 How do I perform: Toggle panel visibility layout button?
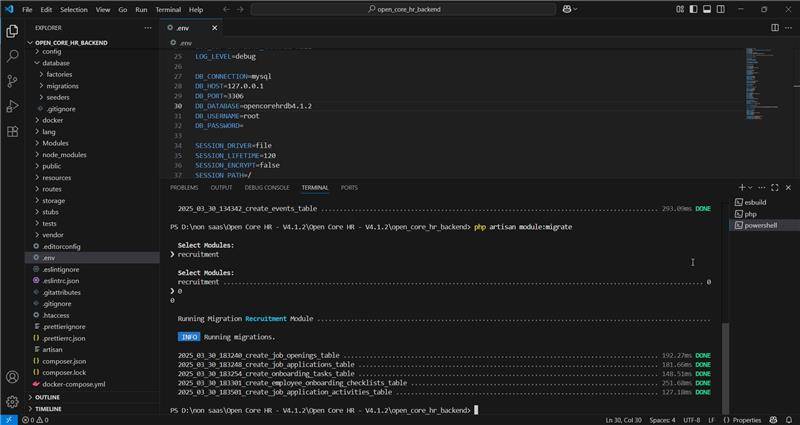707,9
